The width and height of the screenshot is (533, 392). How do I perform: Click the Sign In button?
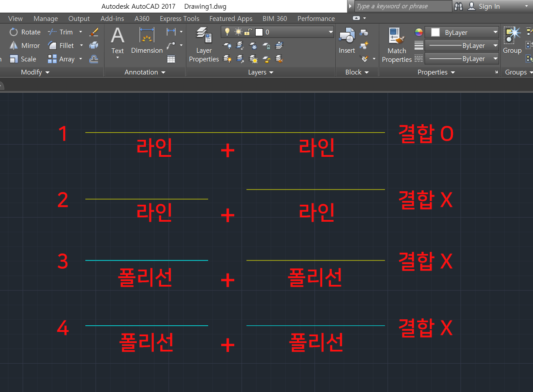click(x=484, y=6)
